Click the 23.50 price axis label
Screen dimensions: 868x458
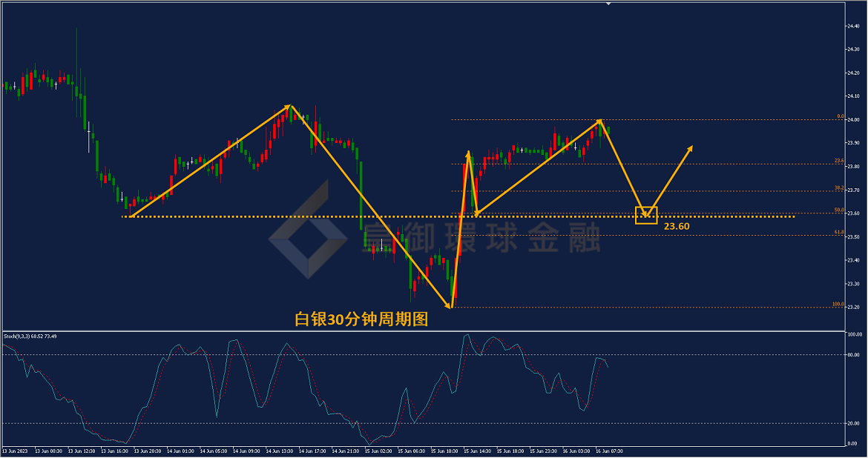coord(853,236)
